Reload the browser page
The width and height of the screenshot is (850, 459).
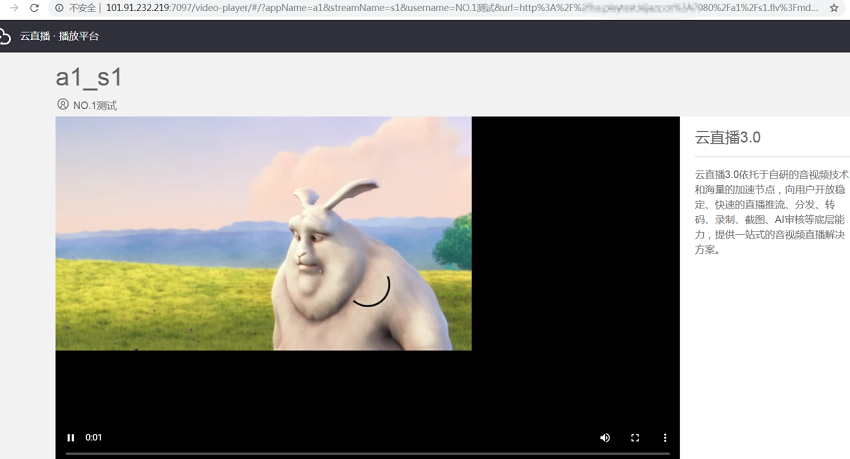[x=34, y=8]
